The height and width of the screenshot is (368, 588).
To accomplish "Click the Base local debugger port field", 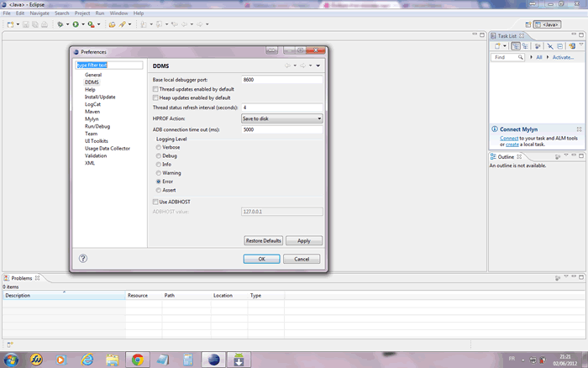I will pyautogui.click(x=282, y=80).
